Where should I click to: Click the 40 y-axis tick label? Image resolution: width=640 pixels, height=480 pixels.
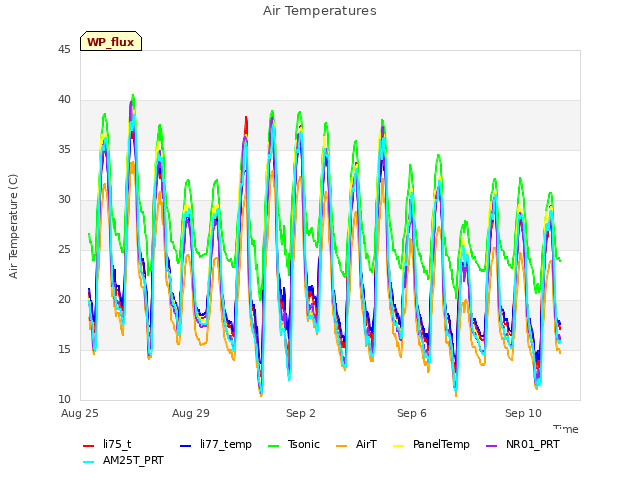[64, 100]
